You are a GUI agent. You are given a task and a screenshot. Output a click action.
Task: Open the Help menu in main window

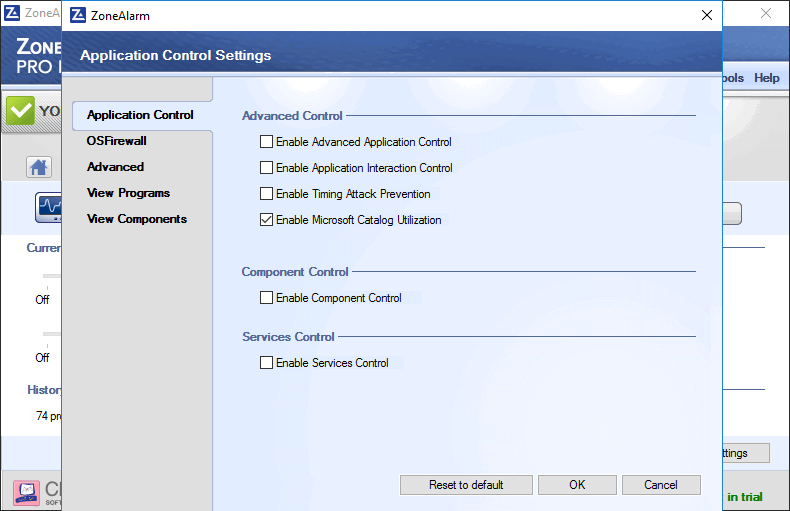pos(767,78)
